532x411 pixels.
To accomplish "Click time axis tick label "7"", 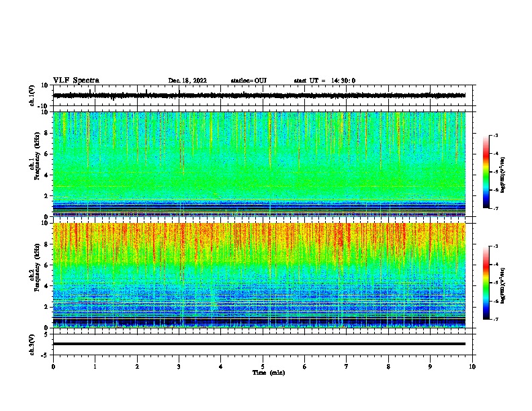I will click(347, 367).
